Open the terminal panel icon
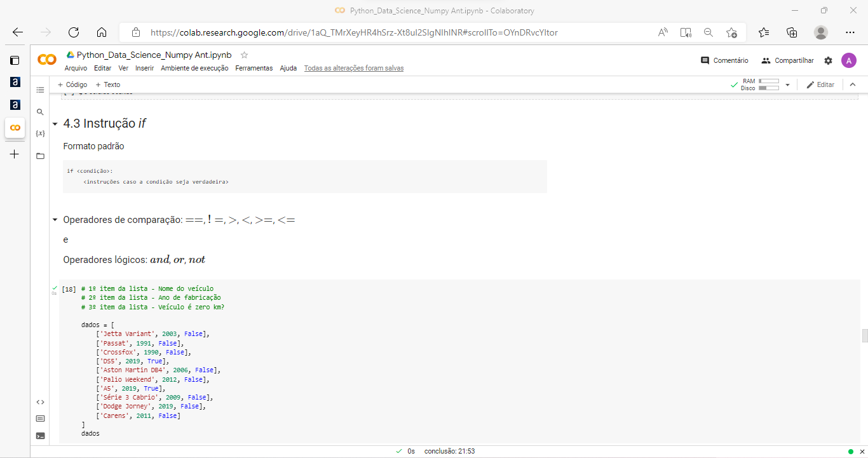The height and width of the screenshot is (458, 868). coord(41,436)
